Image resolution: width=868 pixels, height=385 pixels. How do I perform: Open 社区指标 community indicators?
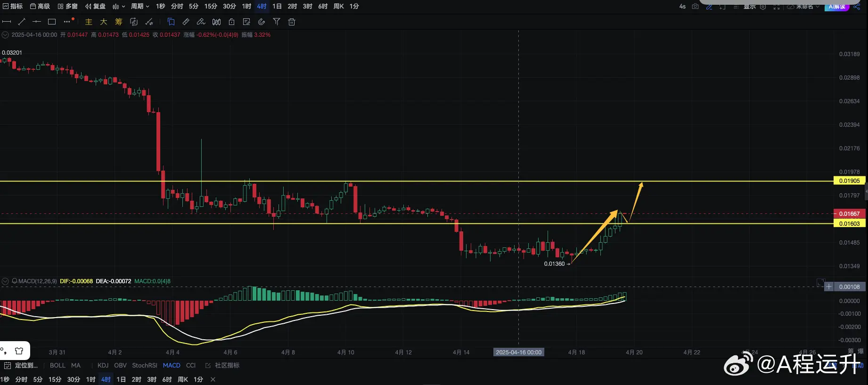click(x=222, y=365)
